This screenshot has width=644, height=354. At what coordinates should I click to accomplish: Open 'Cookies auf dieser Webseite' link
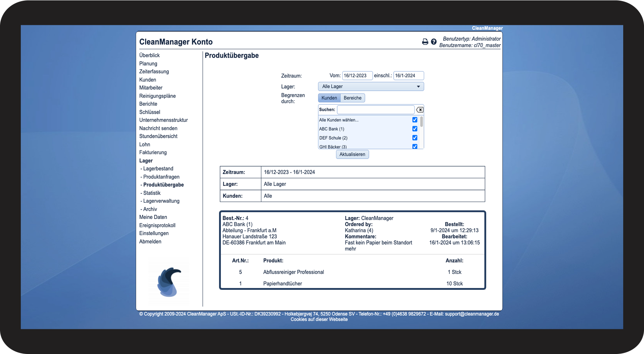319,320
